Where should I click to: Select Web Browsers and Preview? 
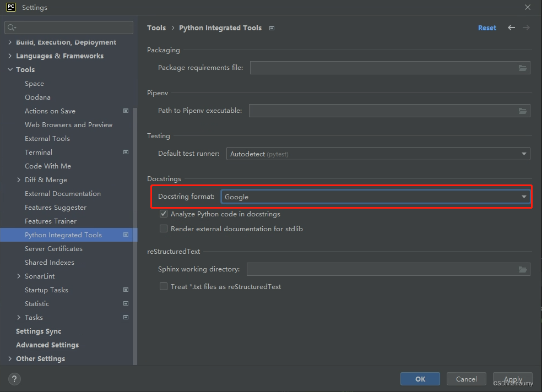click(x=68, y=124)
